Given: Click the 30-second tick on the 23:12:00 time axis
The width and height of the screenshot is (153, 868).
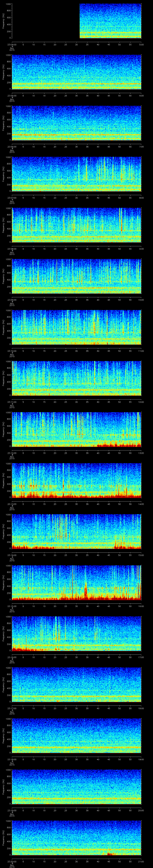Looking at the screenshot, I should pyautogui.click(x=76, y=453).
